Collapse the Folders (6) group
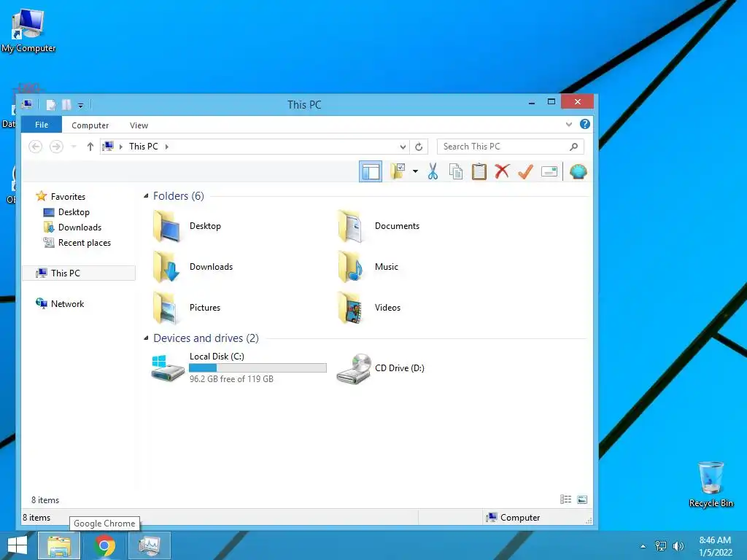 point(146,195)
